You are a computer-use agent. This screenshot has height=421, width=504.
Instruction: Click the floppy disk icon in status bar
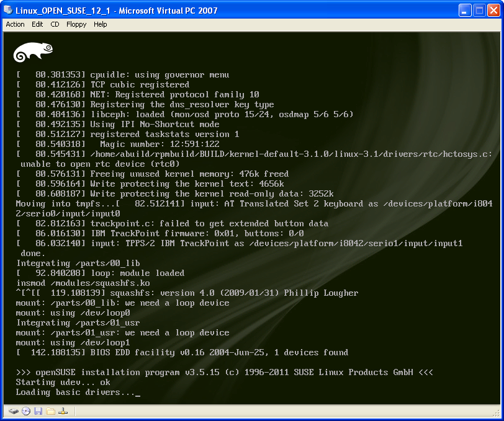[x=38, y=411]
